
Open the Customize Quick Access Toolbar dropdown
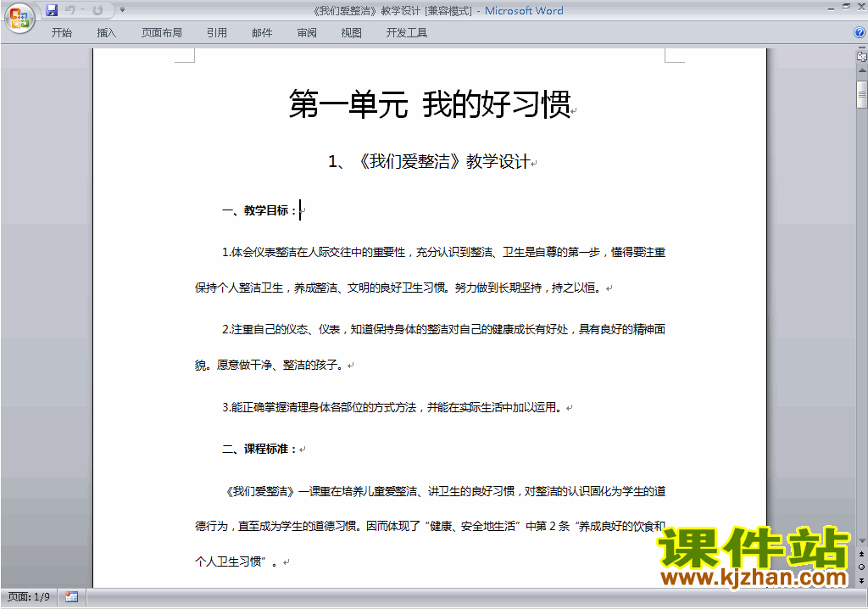[x=122, y=10]
